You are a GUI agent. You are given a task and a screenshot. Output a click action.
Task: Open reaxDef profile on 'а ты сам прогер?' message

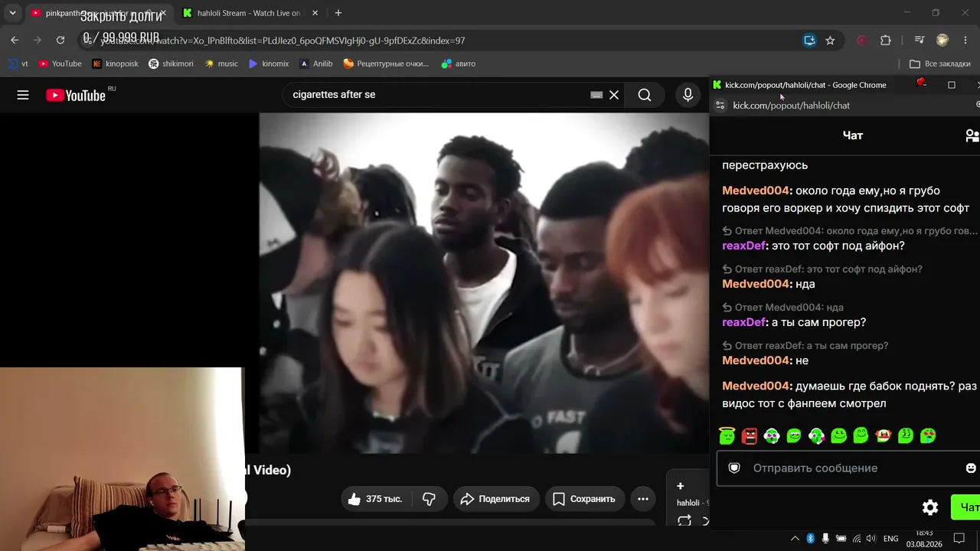tap(743, 322)
